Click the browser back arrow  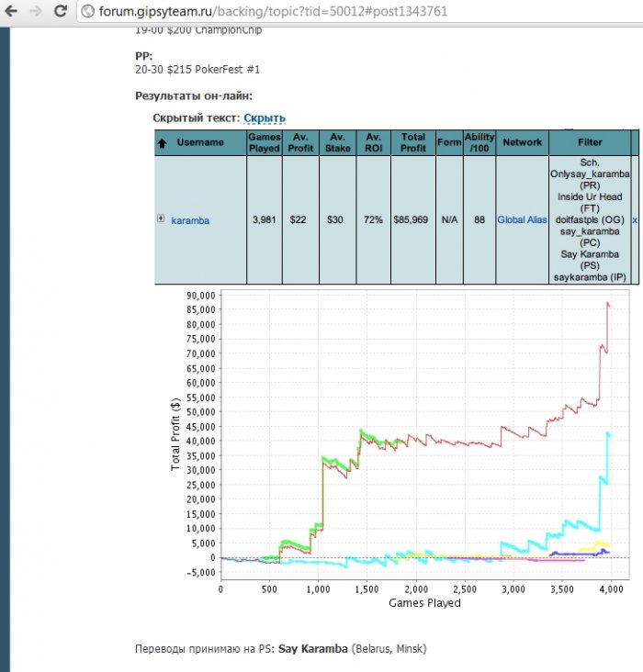11,11
